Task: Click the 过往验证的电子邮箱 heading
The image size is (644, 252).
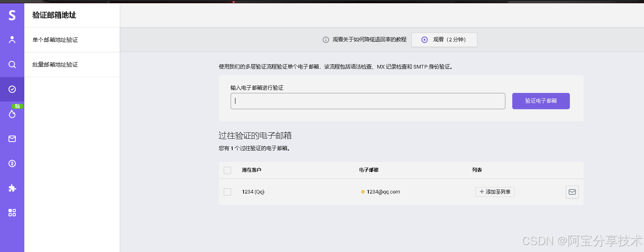Action: 255,136
